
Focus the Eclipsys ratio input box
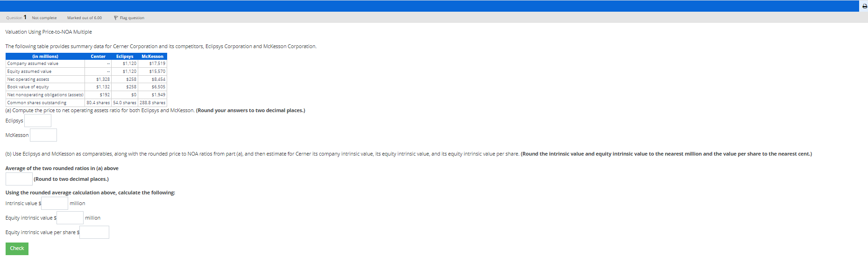tap(38, 121)
